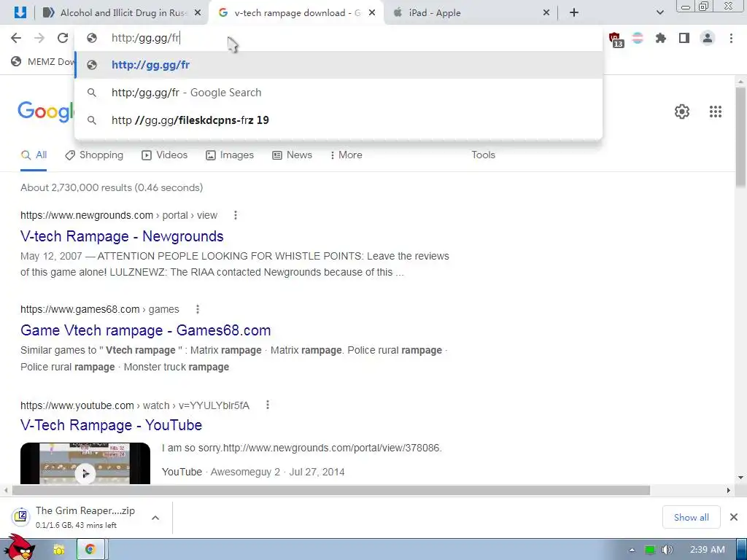This screenshot has height=560, width=747.
Task: Click the green tray status icon
Action: pos(650,550)
